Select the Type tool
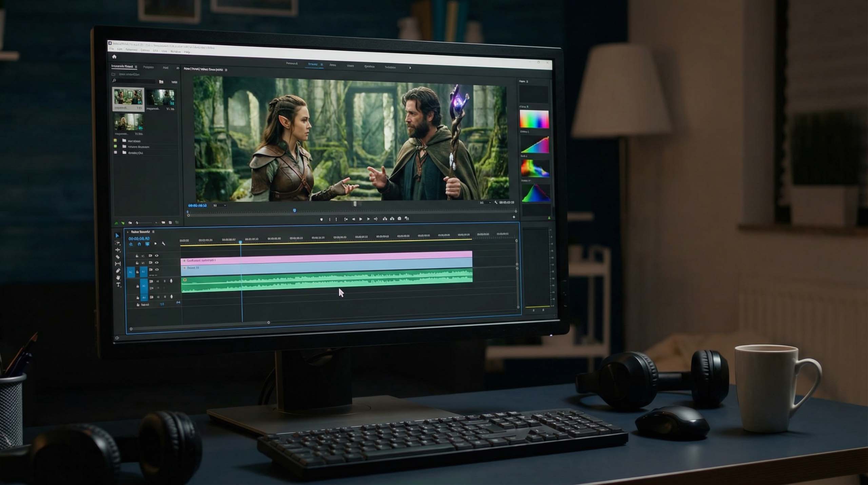Screen dimensions: 868x485 118,285
